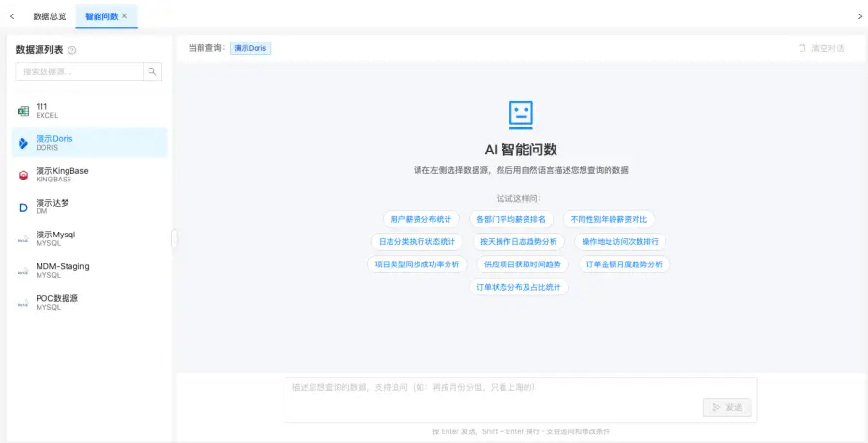Click the help icon next to 数据源列表

[x=72, y=50]
